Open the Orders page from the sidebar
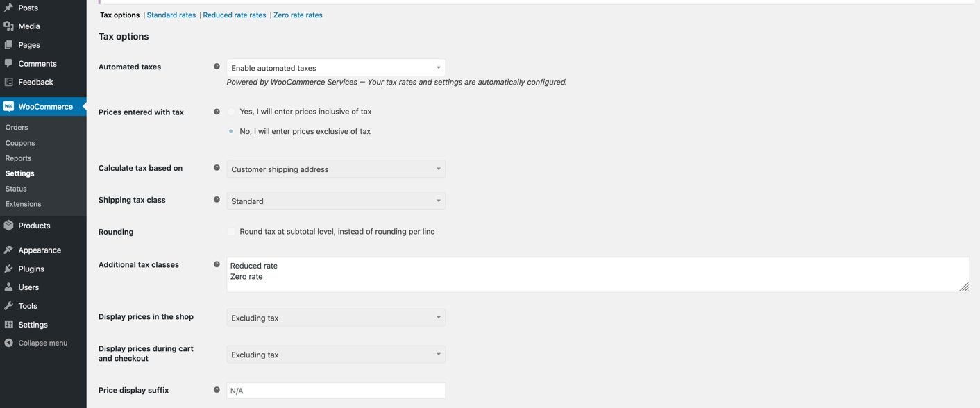This screenshot has height=408, width=980. (16, 127)
